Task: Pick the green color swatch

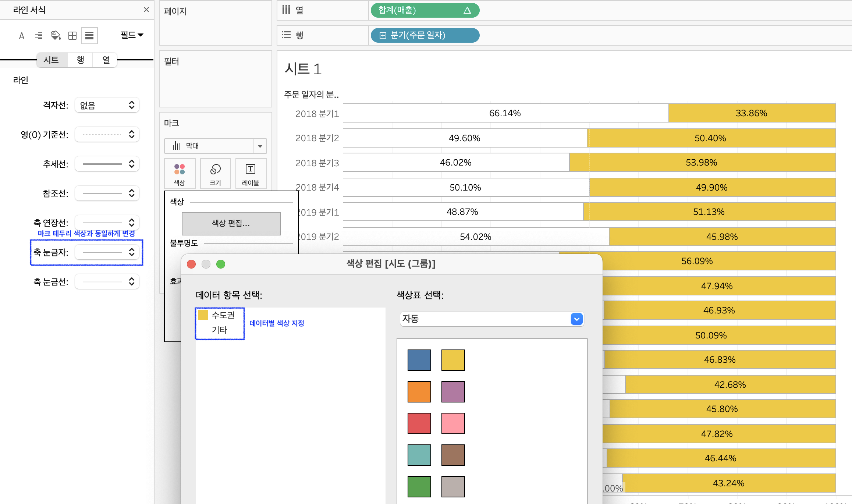Action: pyautogui.click(x=419, y=487)
